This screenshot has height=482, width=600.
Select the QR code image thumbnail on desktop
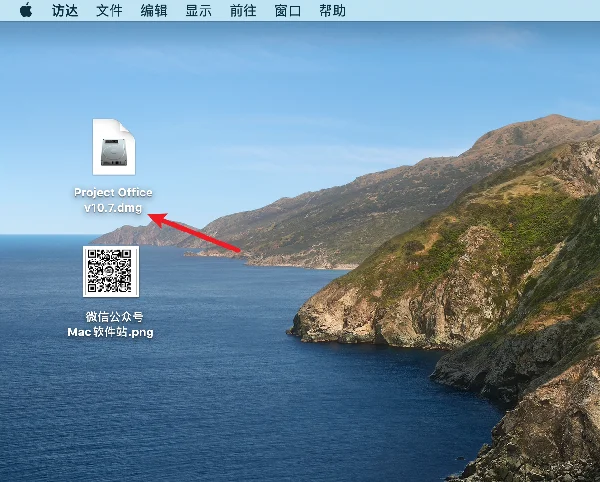tap(111, 271)
